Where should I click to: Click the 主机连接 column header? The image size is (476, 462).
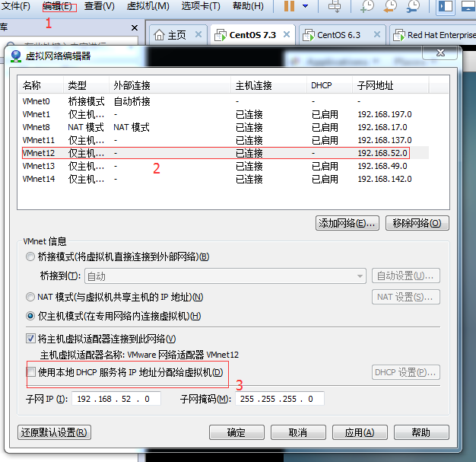269,85
